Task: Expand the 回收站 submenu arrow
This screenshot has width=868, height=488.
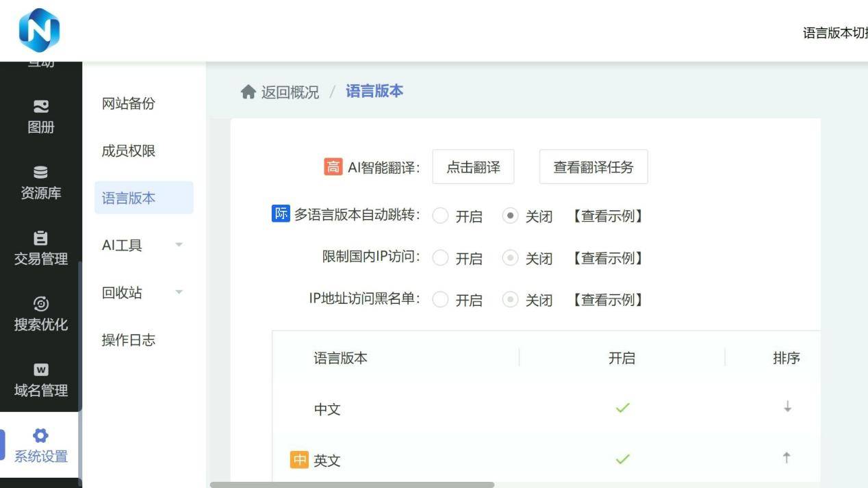Action: click(179, 292)
